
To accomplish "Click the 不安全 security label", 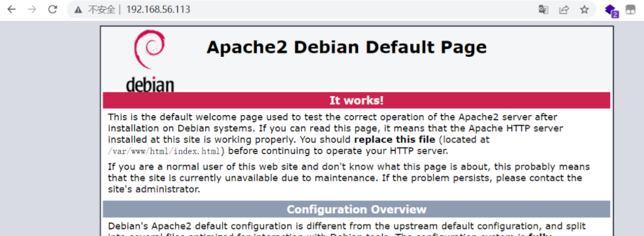I will point(101,9).
